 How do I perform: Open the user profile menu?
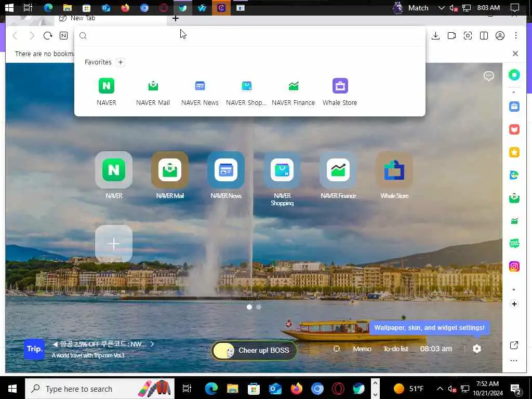500,36
